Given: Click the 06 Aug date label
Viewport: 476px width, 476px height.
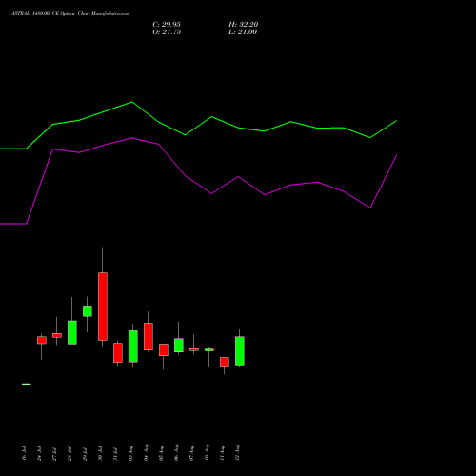Looking at the screenshot, I should (176, 453).
